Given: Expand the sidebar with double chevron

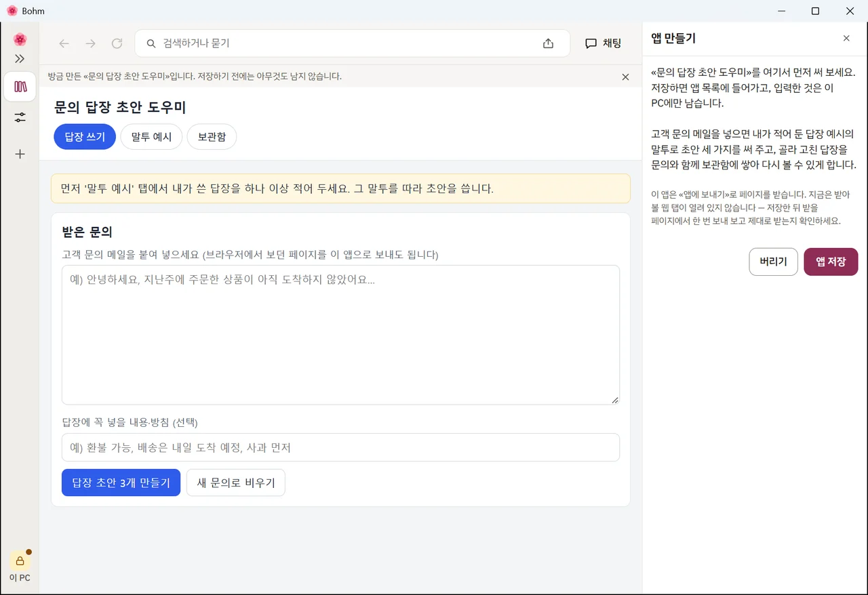Looking at the screenshot, I should (x=20, y=59).
